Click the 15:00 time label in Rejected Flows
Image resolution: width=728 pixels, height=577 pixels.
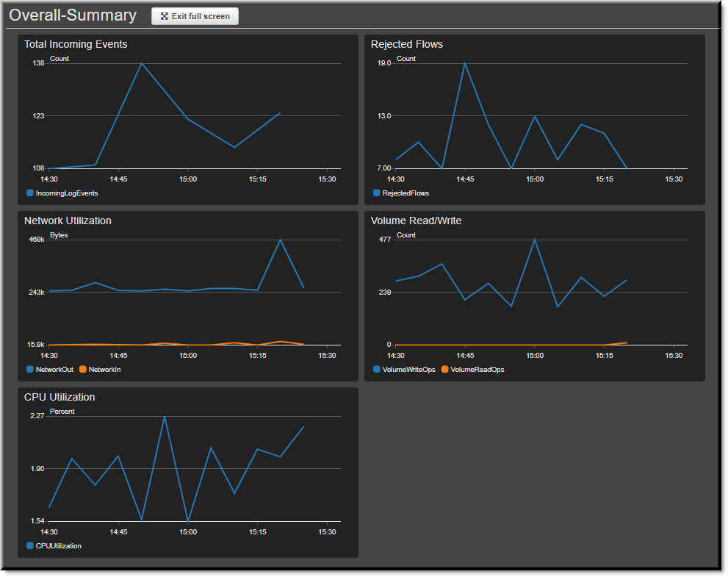[535, 179]
